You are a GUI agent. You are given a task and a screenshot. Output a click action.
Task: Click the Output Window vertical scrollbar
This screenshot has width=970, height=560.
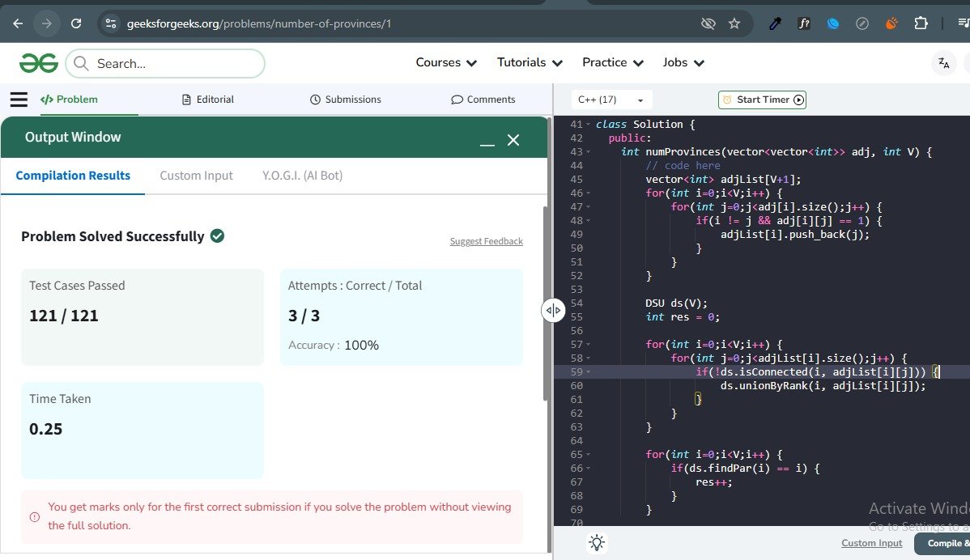click(545, 303)
